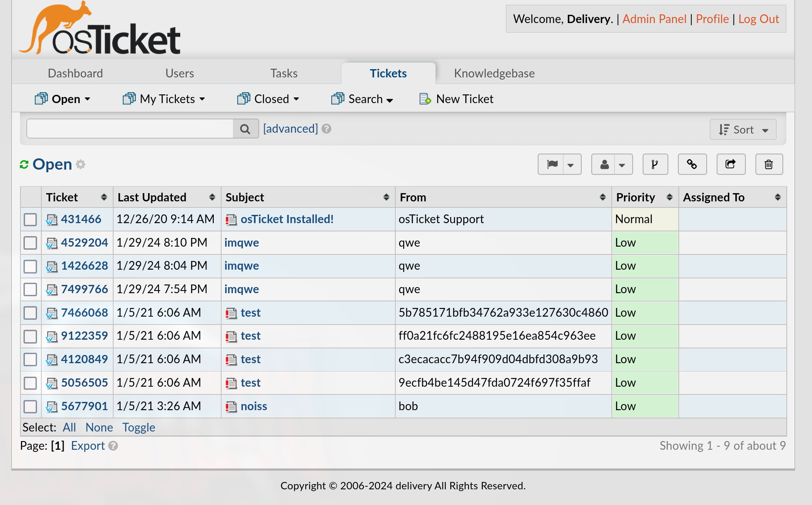This screenshot has width=812, height=505.
Task: Check the box for ticket 431466
Action: coord(30,220)
